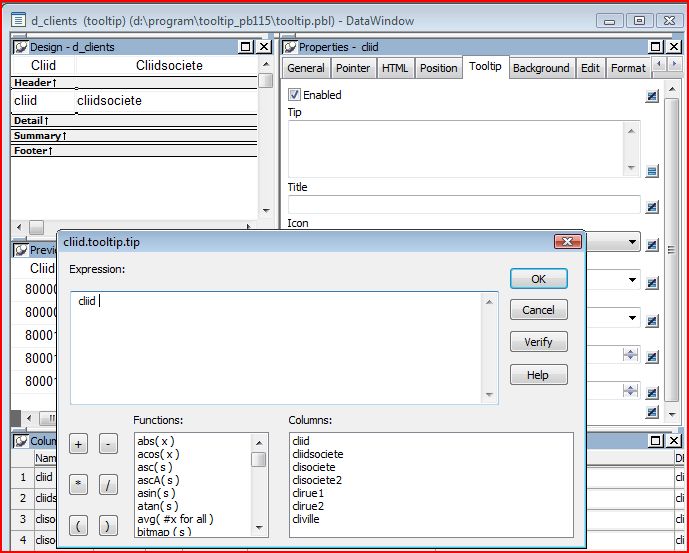The height and width of the screenshot is (553, 689).
Task: Click the Cliidsociete header label
Action: point(169,65)
